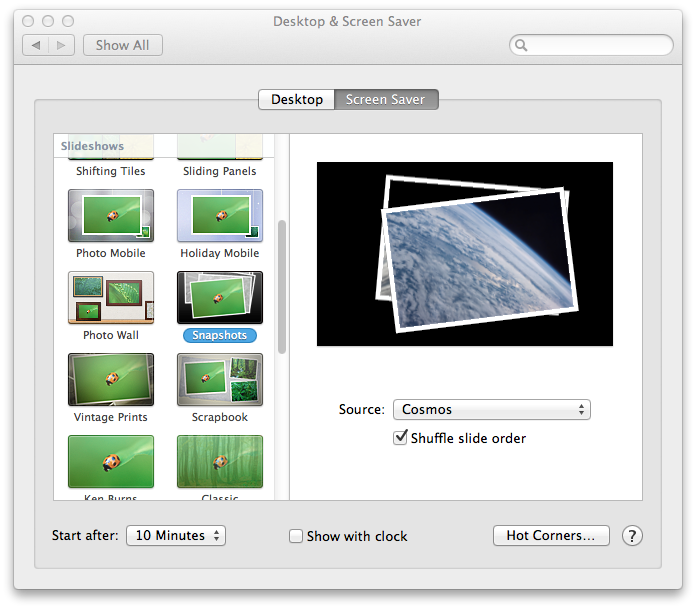The image size is (696, 609).
Task: Switch to the Screen Saver tab
Action: pyautogui.click(x=386, y=99)
